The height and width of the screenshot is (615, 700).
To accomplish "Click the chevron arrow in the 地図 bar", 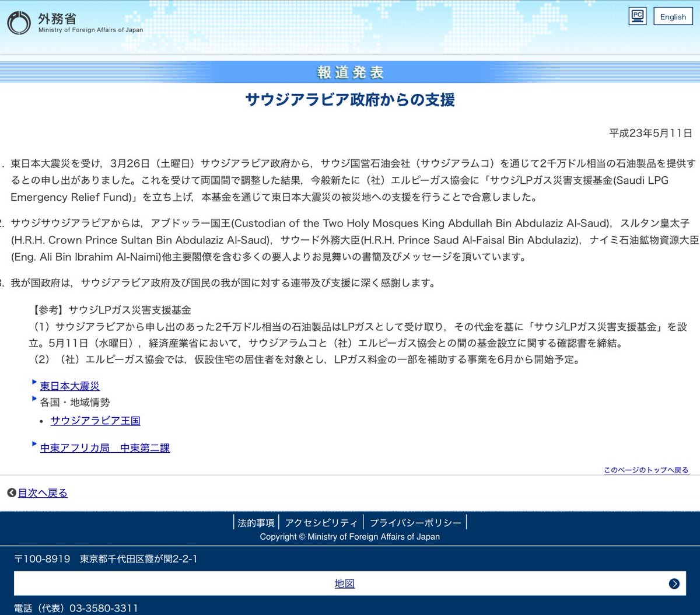I will pyautogui.click(x=674, y=583).
